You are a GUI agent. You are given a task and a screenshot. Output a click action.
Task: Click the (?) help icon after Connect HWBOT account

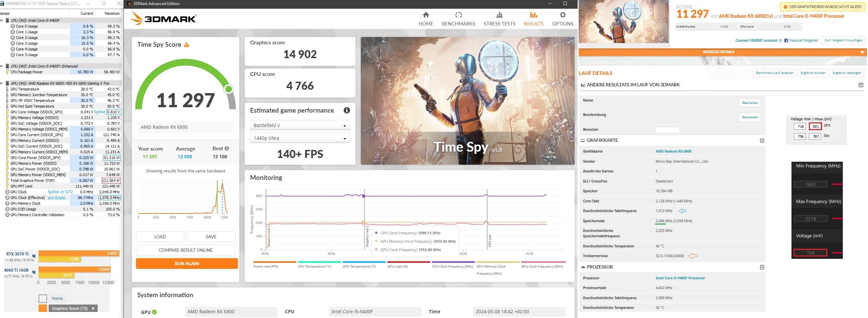click(x=780, y=41)
